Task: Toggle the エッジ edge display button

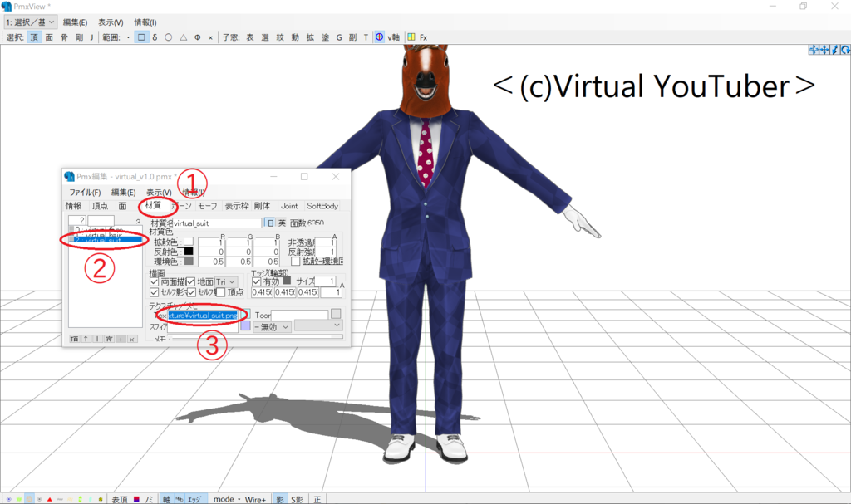Action: pyautogui.click(x=194, y=499)
